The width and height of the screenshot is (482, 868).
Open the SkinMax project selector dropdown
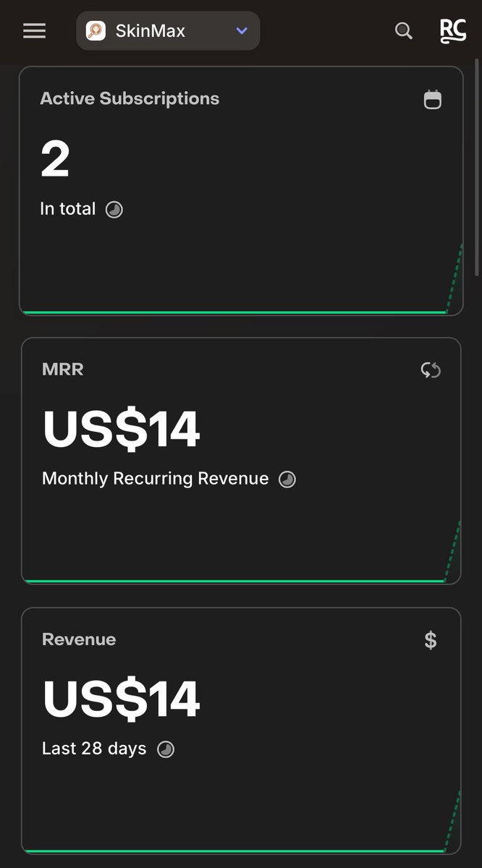(x=168, y=31)
